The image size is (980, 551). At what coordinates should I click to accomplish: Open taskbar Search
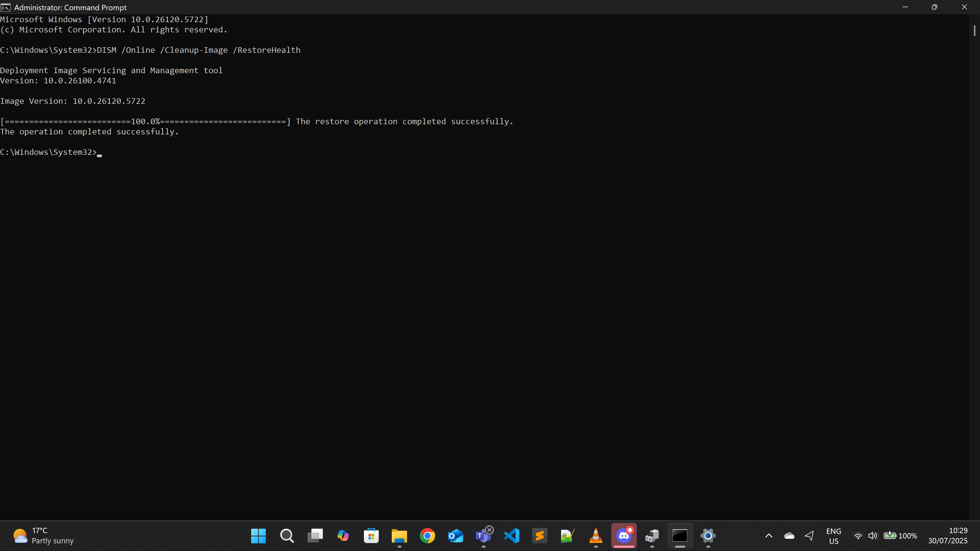[x=286, y=536]
